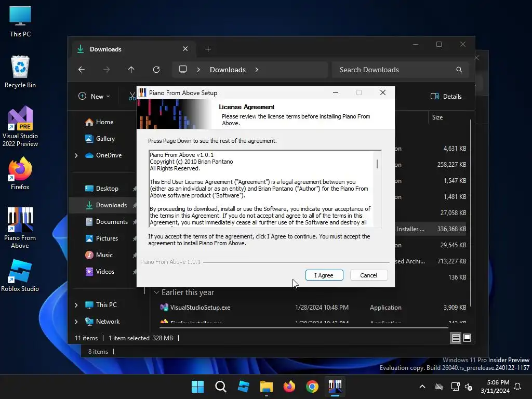The width and height of the screenshot is (532, 399).
Task: Open Firefox desktop shortcut
Action: click(20, 174)
